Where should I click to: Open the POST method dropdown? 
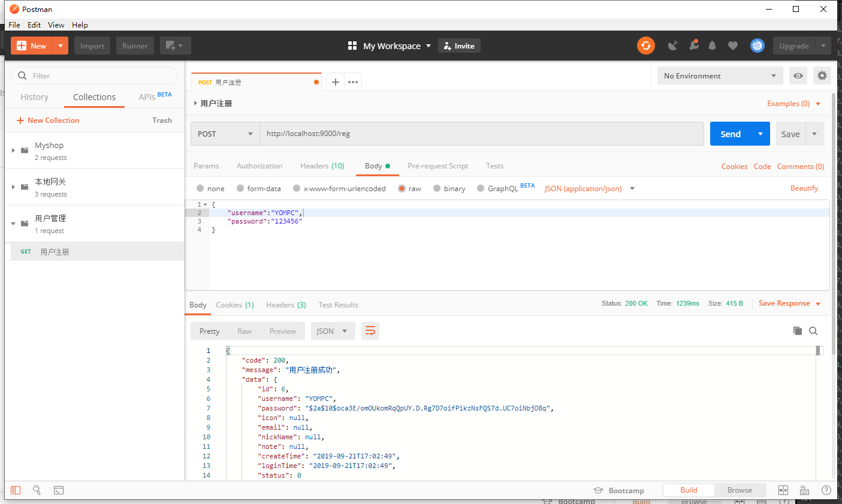[x=225, y=134]
